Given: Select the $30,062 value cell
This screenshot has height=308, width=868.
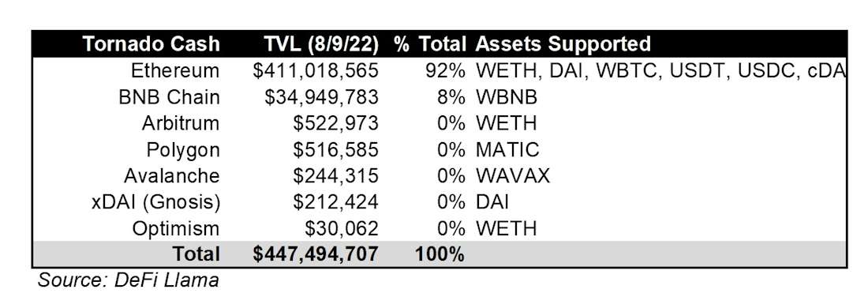Looking at the screenshot, I should click(342, 228).
